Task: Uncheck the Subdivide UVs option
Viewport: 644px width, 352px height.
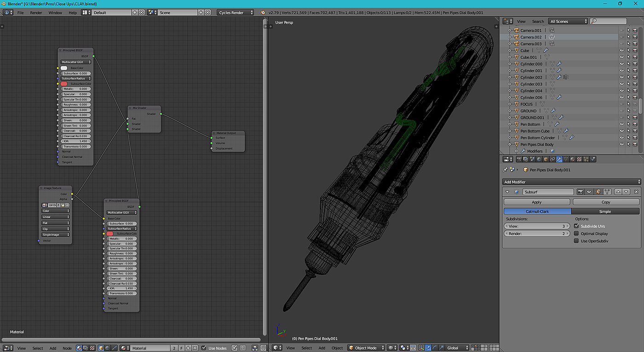Action: pyautogui.click(x=576, y=226)
